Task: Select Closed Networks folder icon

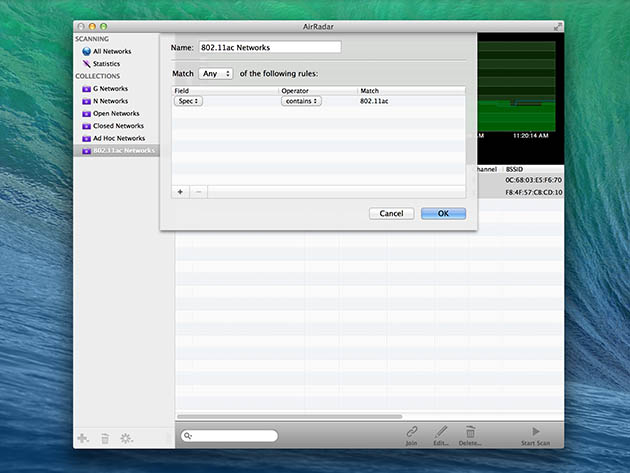Action: pyautogui.click(x=86, y=126)
